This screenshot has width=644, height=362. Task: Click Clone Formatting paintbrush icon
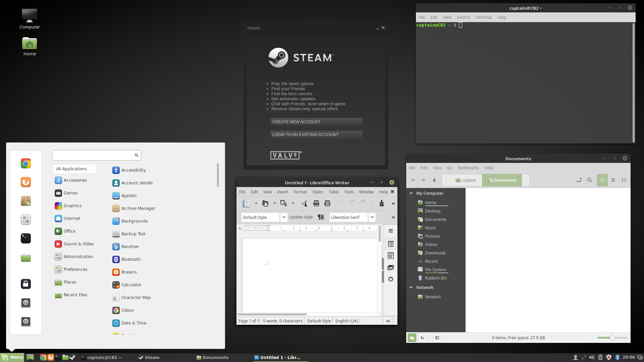click(x=381, y=203)
